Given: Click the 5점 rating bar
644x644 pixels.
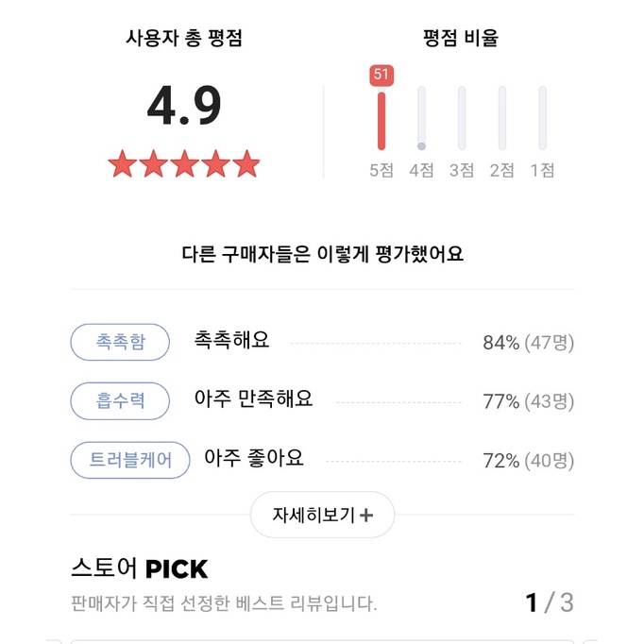Looking at the screenshot, I should point(381,119).
